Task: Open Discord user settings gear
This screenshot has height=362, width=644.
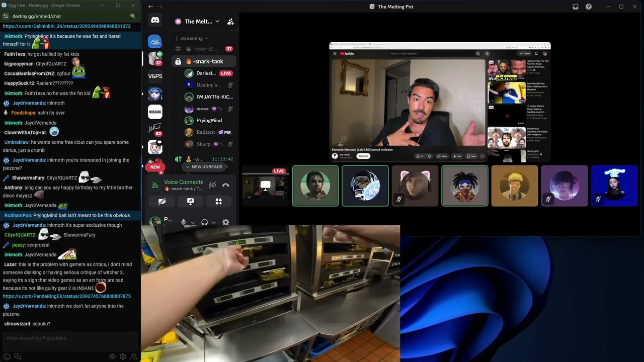Action: point(226,222)
